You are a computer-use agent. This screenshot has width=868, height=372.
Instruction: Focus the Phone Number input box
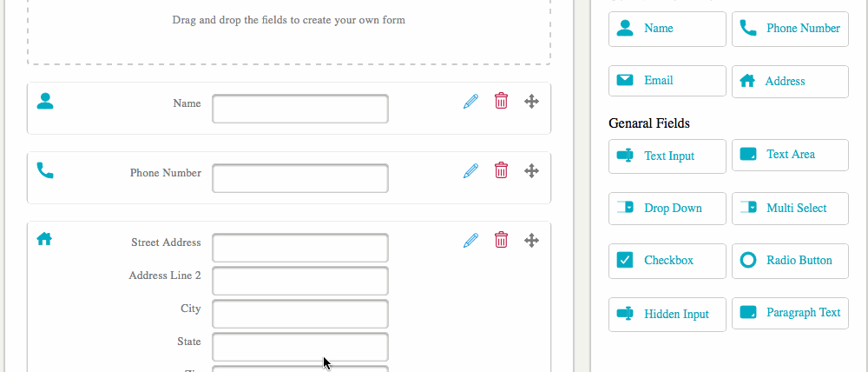[x=300, y=178]
